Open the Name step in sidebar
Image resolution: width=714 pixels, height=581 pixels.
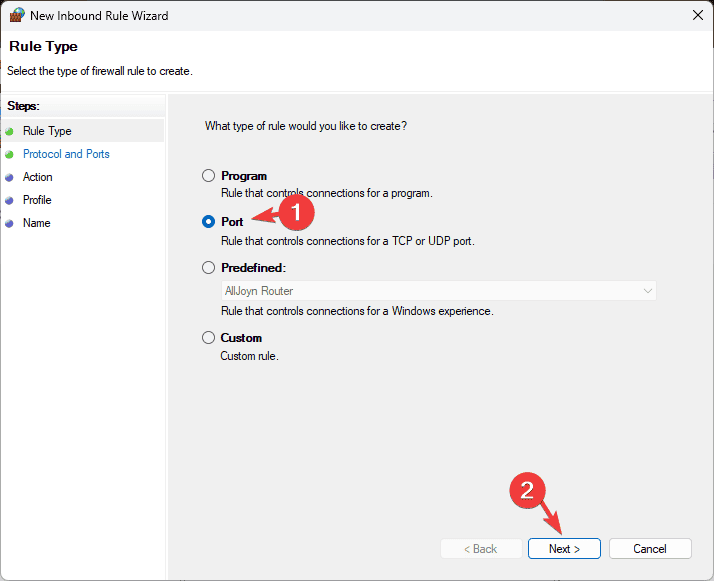click(x=37, y=223)
